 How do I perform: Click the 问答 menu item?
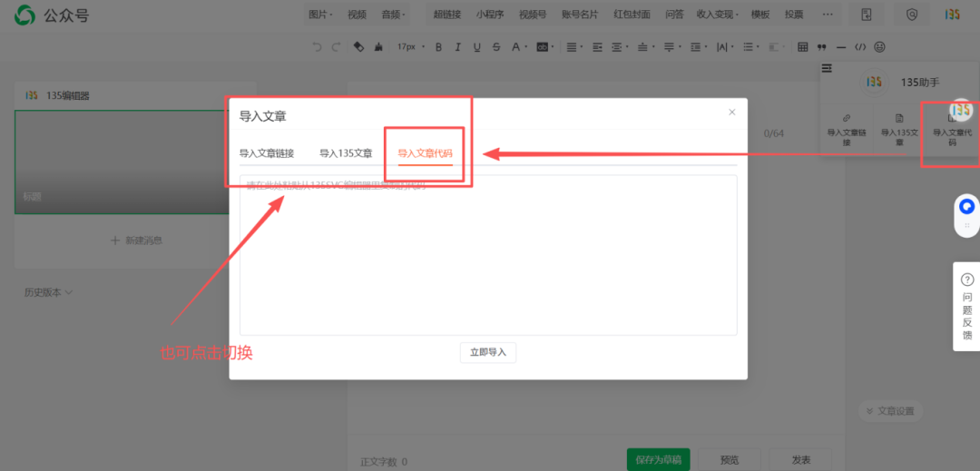[675, 15]
